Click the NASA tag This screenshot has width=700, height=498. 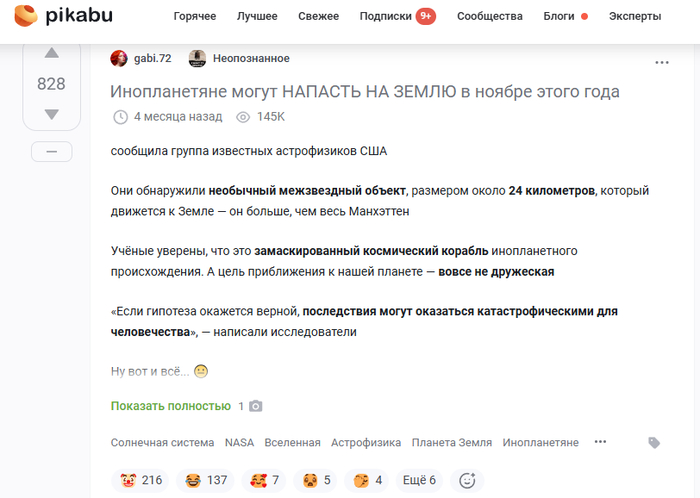[x=239, y=442]
